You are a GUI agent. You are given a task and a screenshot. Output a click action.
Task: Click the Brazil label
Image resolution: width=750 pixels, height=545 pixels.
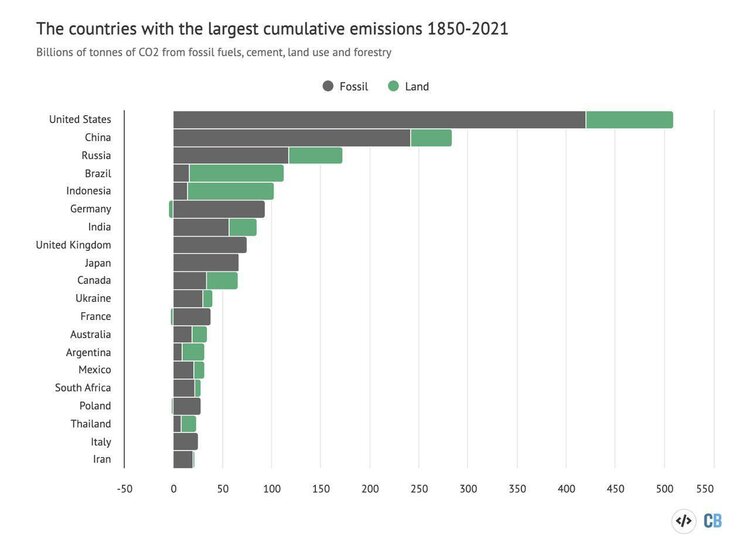click(x=98, y=173)
